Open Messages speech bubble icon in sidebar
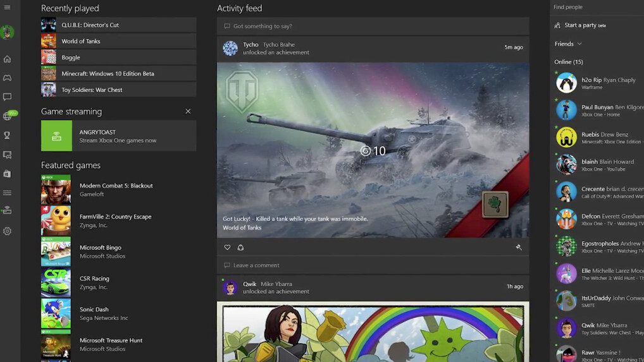The image size is (644, 362). (7, 97)
